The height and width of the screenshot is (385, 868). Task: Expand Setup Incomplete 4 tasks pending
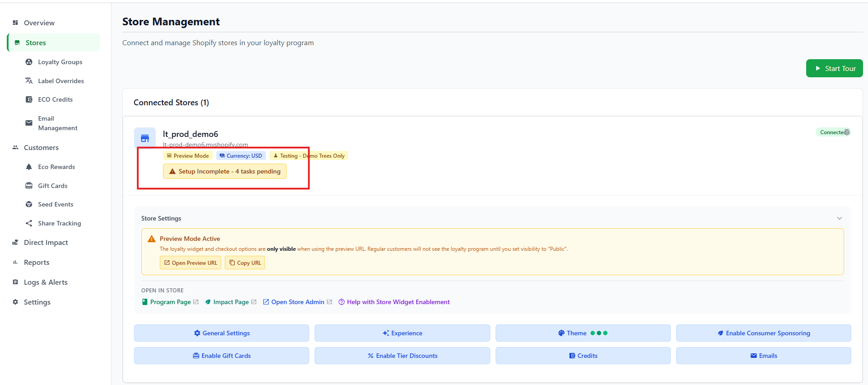[225, 172]
